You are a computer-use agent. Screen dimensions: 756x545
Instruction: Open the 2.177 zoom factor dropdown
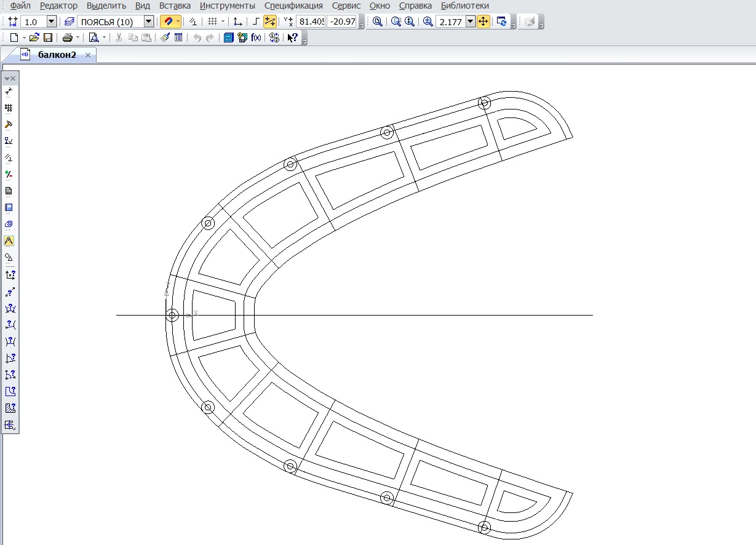(x=471, y=22)
